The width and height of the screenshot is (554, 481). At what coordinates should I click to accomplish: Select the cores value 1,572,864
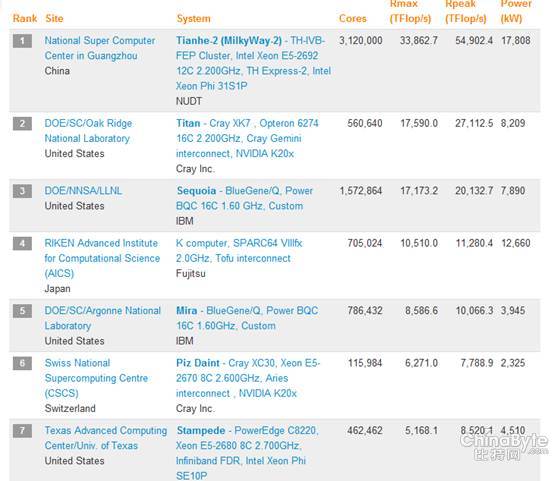pyautogui.click(x=361, y=191)
